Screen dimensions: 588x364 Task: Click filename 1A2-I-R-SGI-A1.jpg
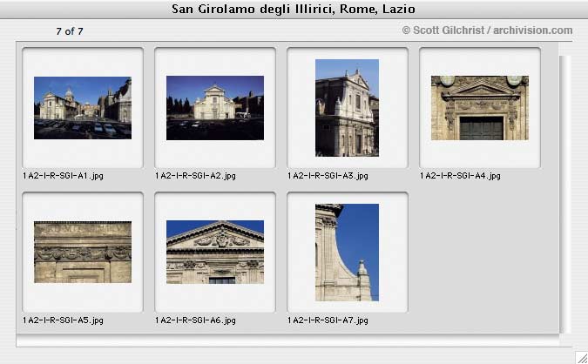click(63, 175)
